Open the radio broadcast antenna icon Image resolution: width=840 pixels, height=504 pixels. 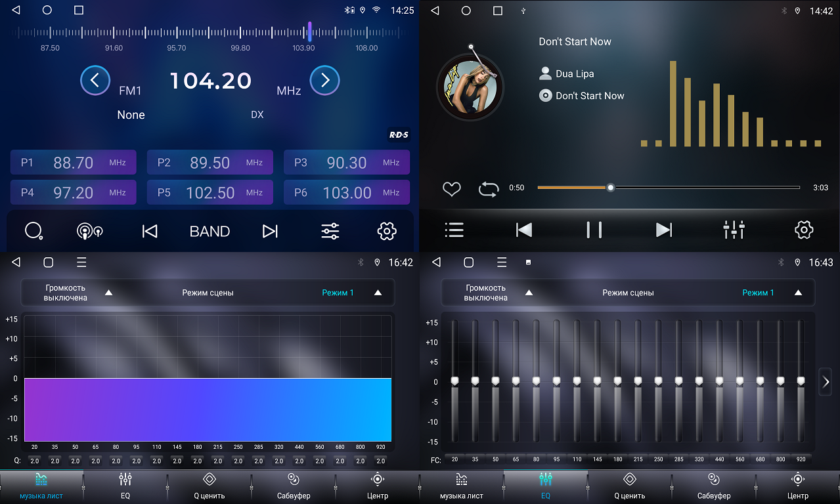point(89,231)
